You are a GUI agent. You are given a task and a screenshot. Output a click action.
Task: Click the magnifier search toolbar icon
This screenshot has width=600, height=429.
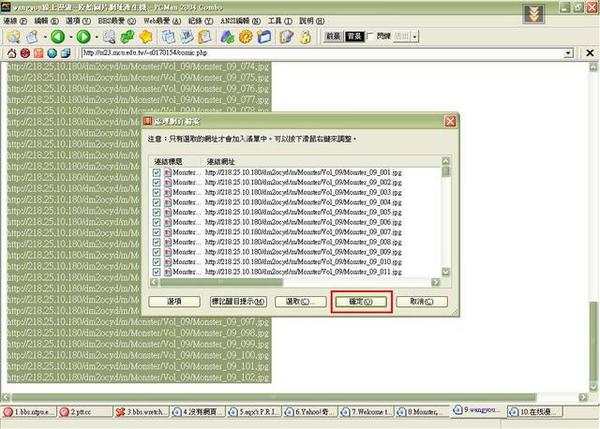(x=109, y=37)
